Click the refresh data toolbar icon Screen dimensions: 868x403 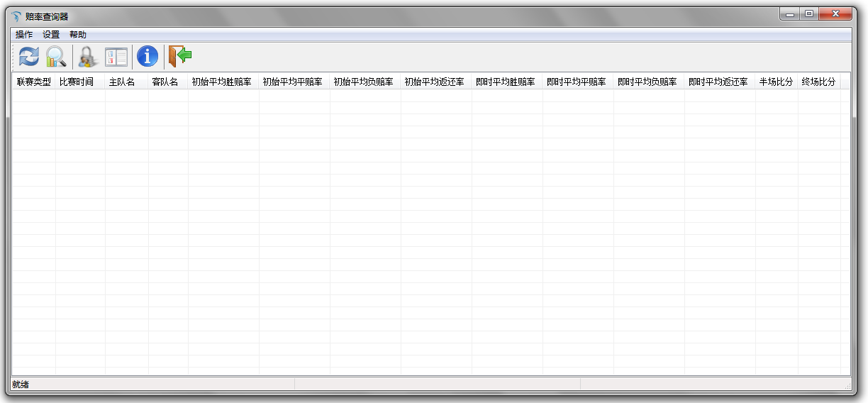click(x=29, y=56)
